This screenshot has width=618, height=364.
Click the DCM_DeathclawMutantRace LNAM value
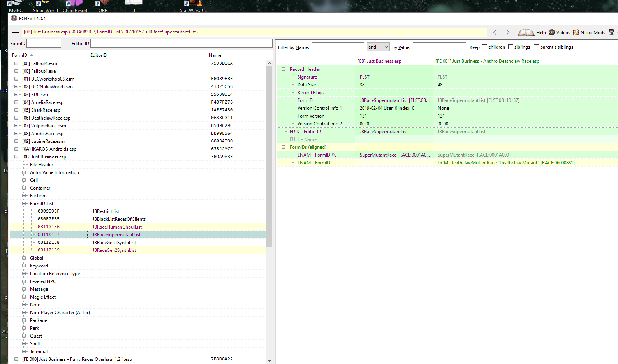pos(506,163)
